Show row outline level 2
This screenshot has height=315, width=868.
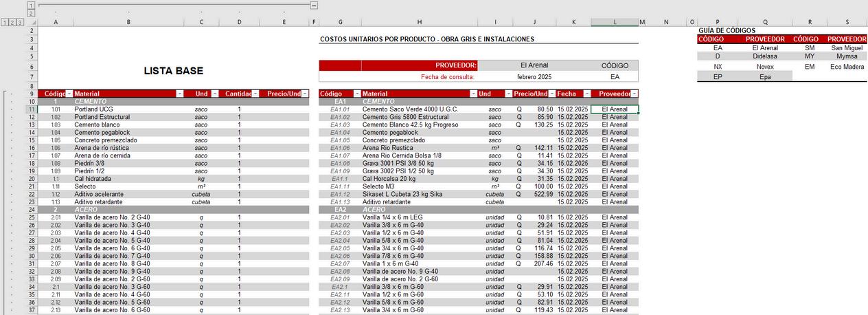tap(12, 22)
